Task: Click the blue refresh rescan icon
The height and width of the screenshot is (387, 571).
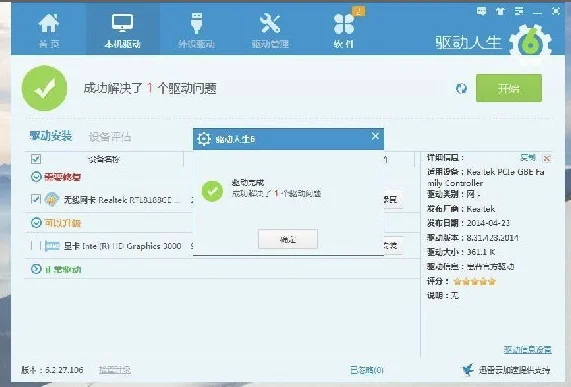Action: (x=461, y=88)
